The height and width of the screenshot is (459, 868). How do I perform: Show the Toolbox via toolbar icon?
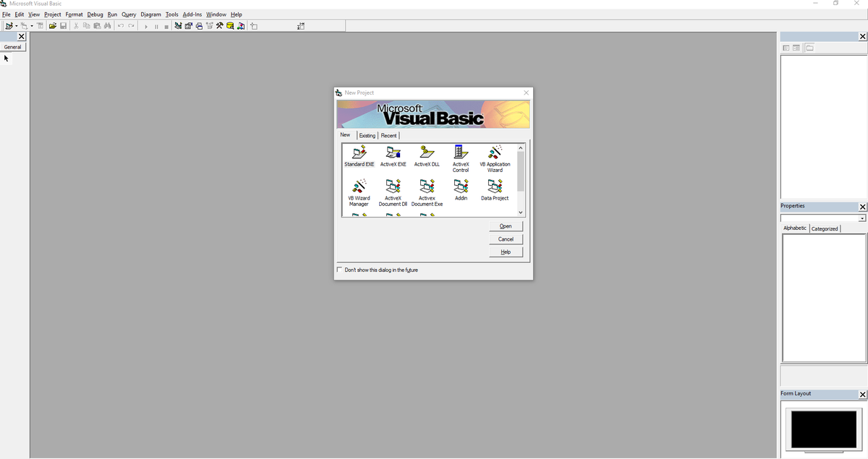pyautogui.click(x=219, y=26)
